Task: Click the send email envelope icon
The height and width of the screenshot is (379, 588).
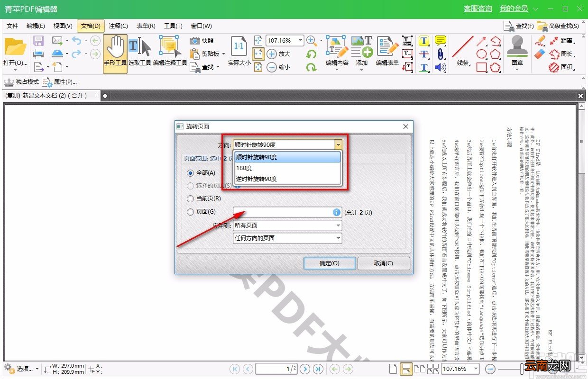Action: pyautogui.click(x=57, y=41)
